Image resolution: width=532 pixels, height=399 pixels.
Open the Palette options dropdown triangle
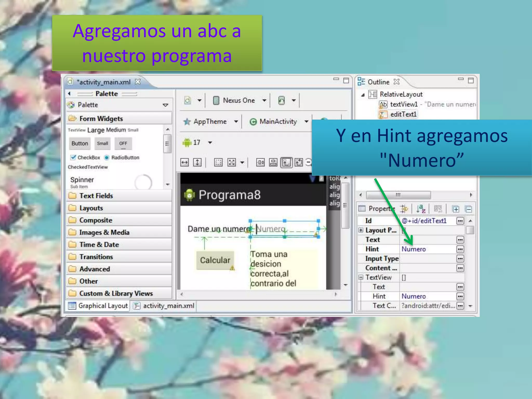click(165, 105)
